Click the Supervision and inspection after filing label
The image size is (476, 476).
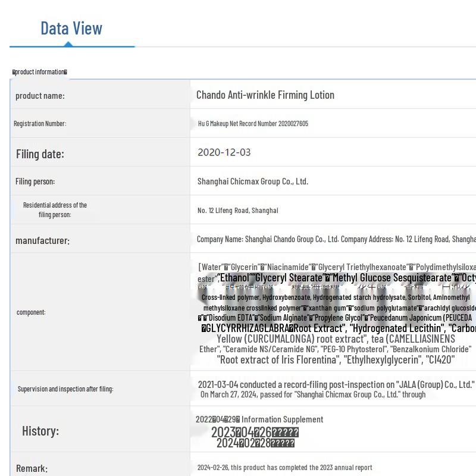65,389
